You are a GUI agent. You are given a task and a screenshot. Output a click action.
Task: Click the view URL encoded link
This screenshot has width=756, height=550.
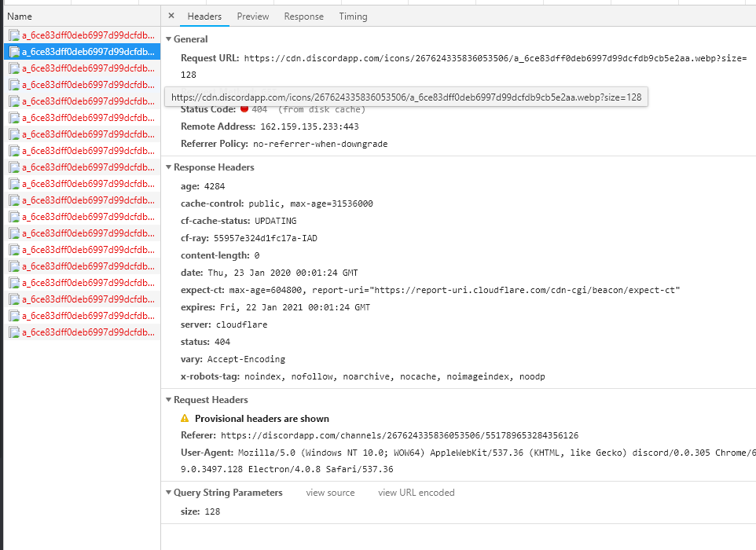[416, 493]
